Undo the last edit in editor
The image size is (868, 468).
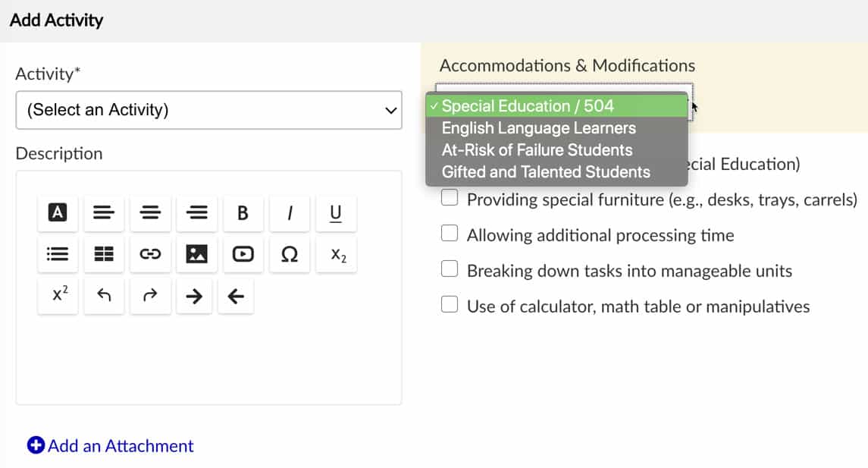(x=104, y=296)
